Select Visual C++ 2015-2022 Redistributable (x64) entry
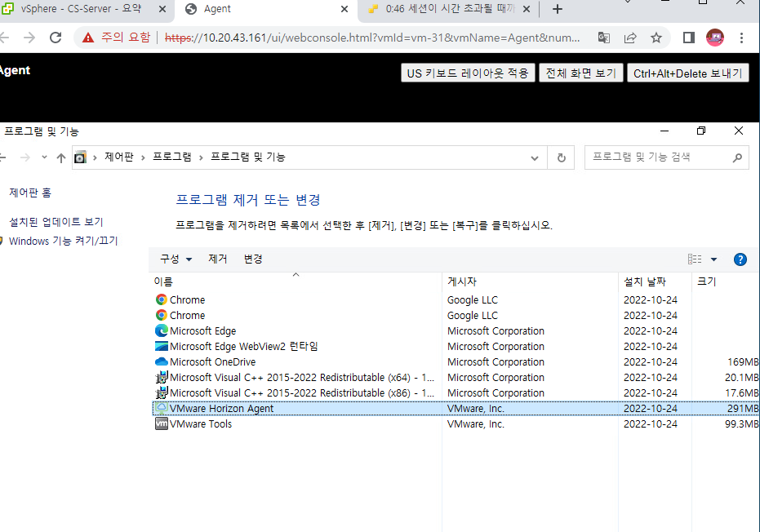Screen dimensions: 760x532 point(456,378)
